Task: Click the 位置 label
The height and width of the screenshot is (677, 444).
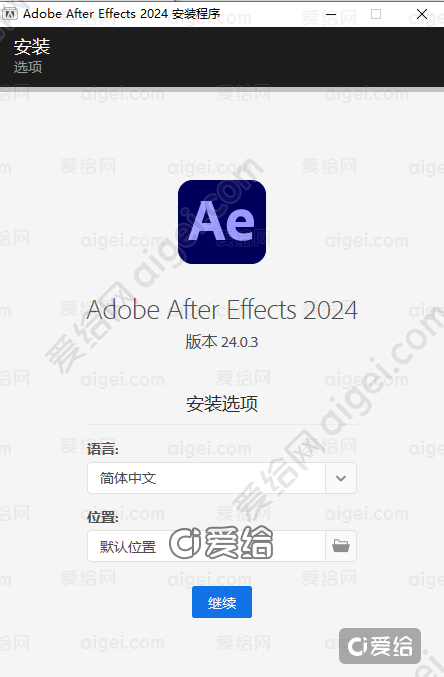Action: [x=103, y=517]
